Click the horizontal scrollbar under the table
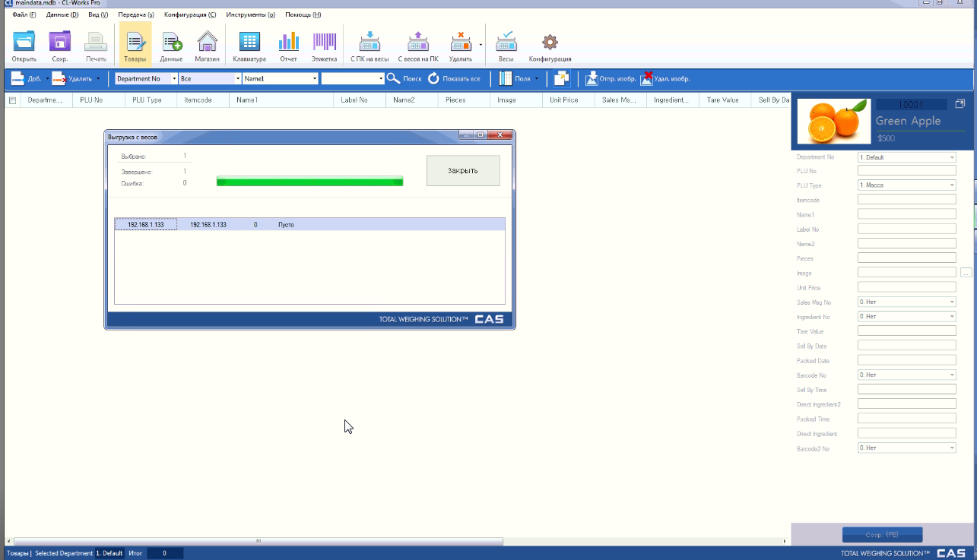The height and width of the screenshot is (560, 977). [259, 541]
